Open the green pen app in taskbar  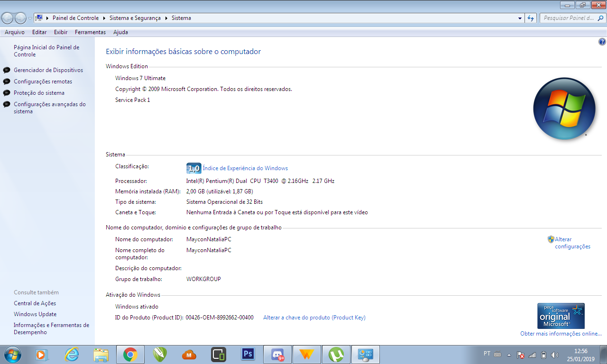160,355
